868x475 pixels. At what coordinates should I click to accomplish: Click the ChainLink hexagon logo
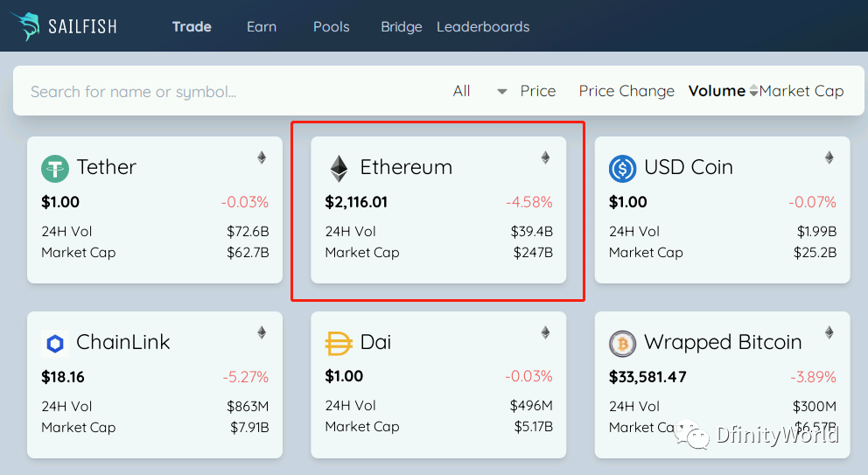point(55,344)
